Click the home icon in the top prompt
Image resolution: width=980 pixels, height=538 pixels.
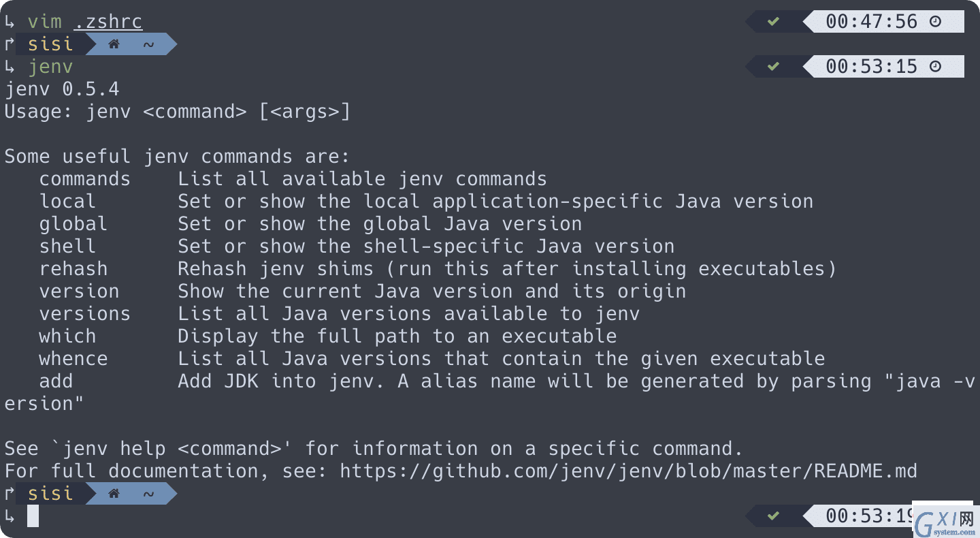click(114, 44)
